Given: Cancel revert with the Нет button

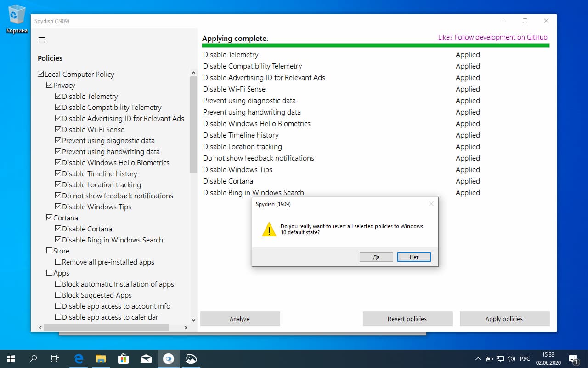Looking at the screenshot, I should click(414, 257).
